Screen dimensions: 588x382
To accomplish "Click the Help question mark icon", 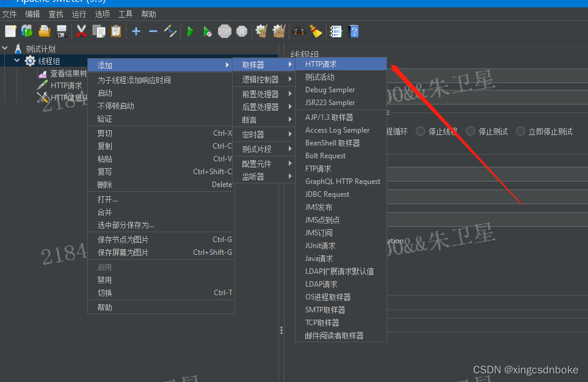I will coord(354,31).
